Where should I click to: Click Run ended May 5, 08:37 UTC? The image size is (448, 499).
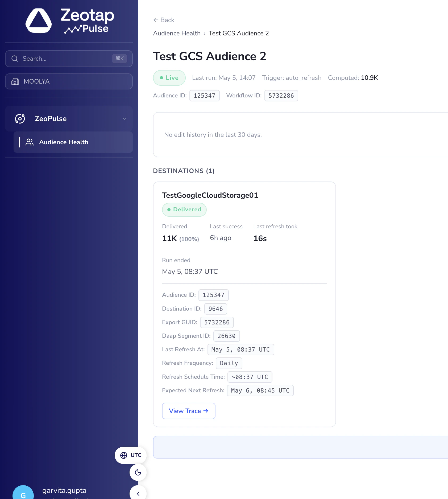click(190, 271)
